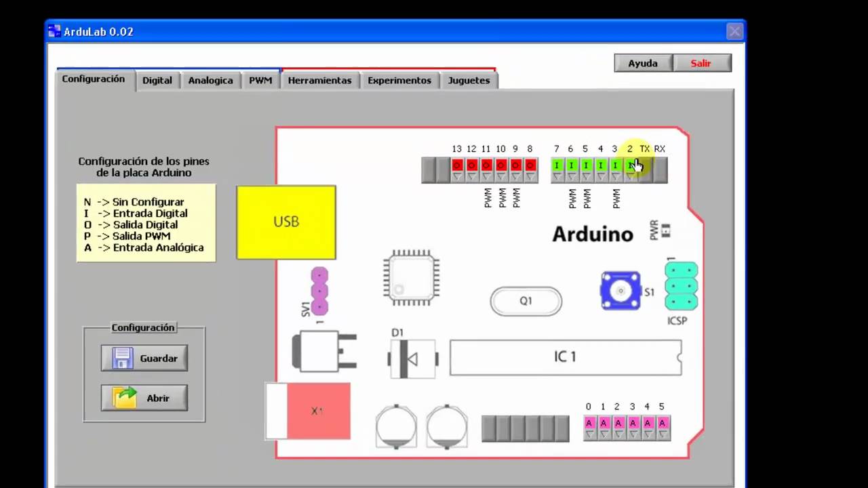Click the IC 1 component on the board

[566, 357]
